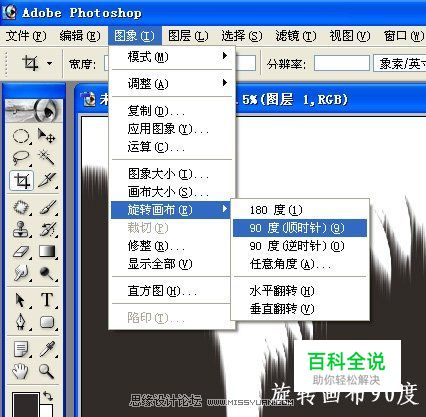Select the Gradient tool
Image resolution: width=426 pixels, height=417 pixels.
click(47, 251)
